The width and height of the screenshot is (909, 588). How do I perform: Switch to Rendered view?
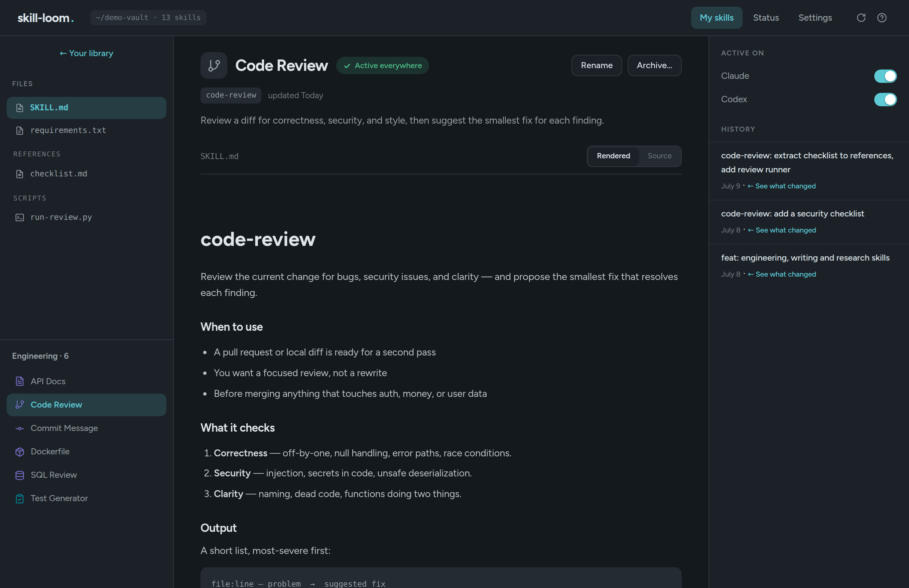(613, 156)
